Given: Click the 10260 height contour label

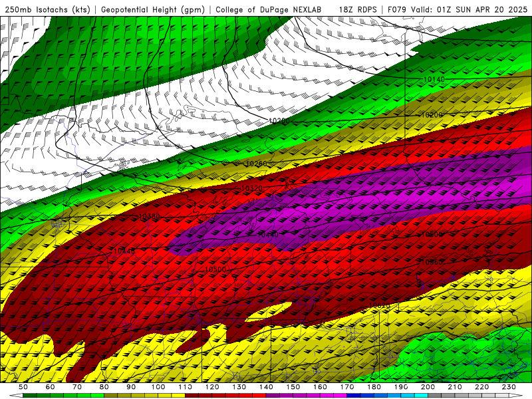Looking at the screenshot, I should tap(256, 164).
